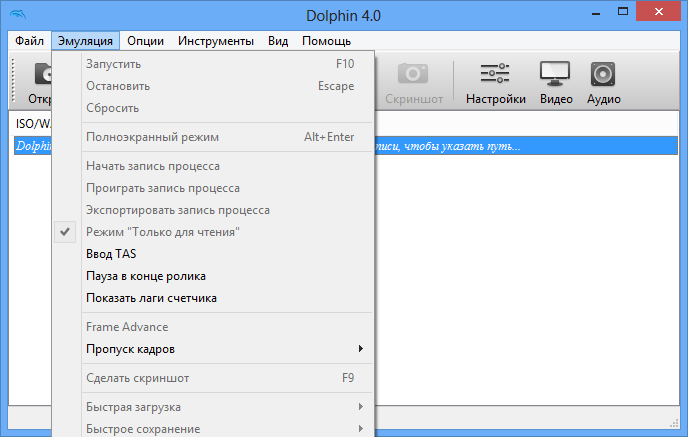
Task: Open the Вид menu
Action: coord(278,41)
